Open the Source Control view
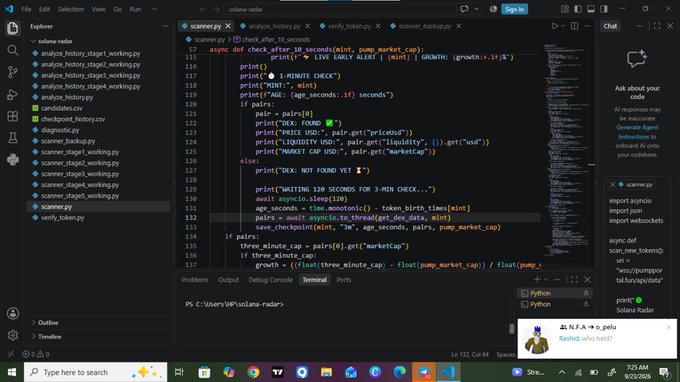Viewport: 680px width, 382px height. coord(13,72)
